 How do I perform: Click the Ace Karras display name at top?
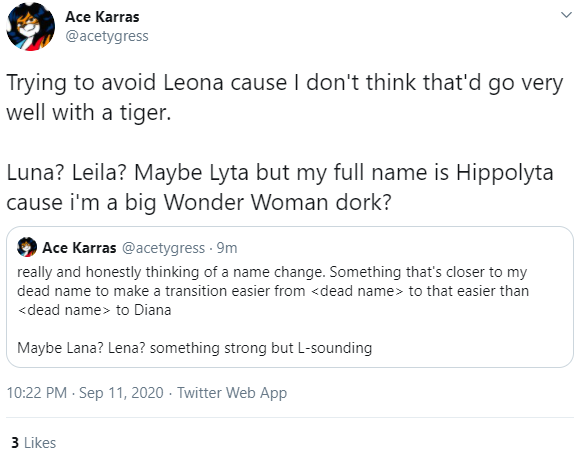tap(102, 17)
